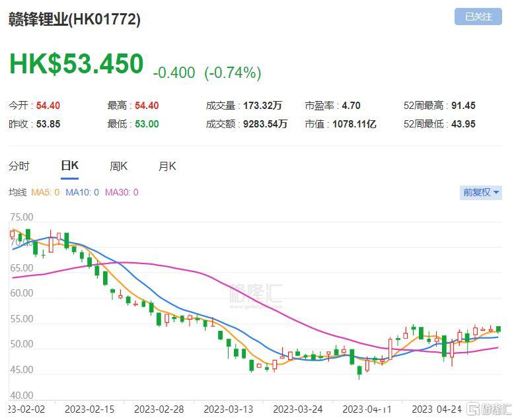The image size is (516, 420).
Task: Click the 45.00 price axis label
Action: tap(22, 370)
